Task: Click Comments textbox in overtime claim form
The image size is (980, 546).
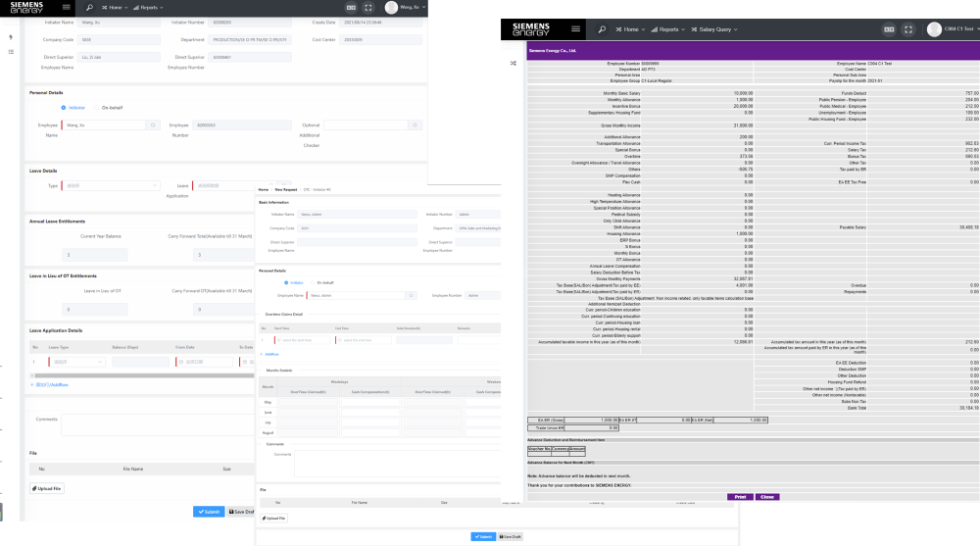Action: [398, 464]
